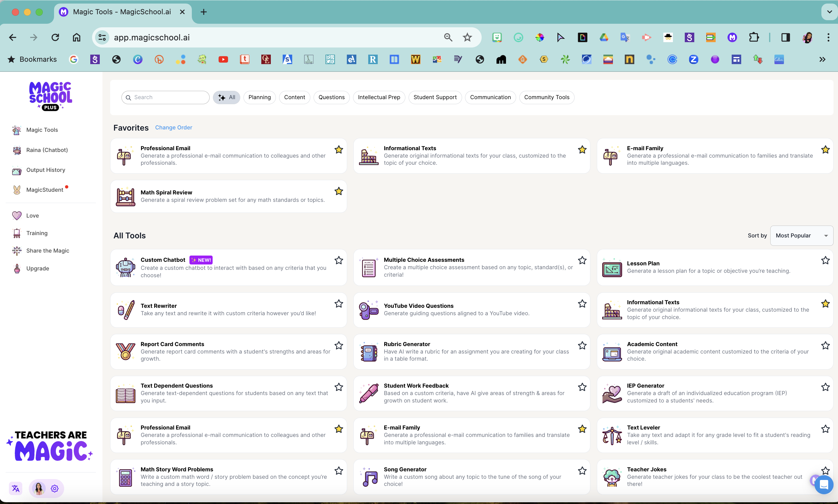Open Raina (Chatbot) in sidebar
This screenshot has height=504, width=838.
point(47,150)
